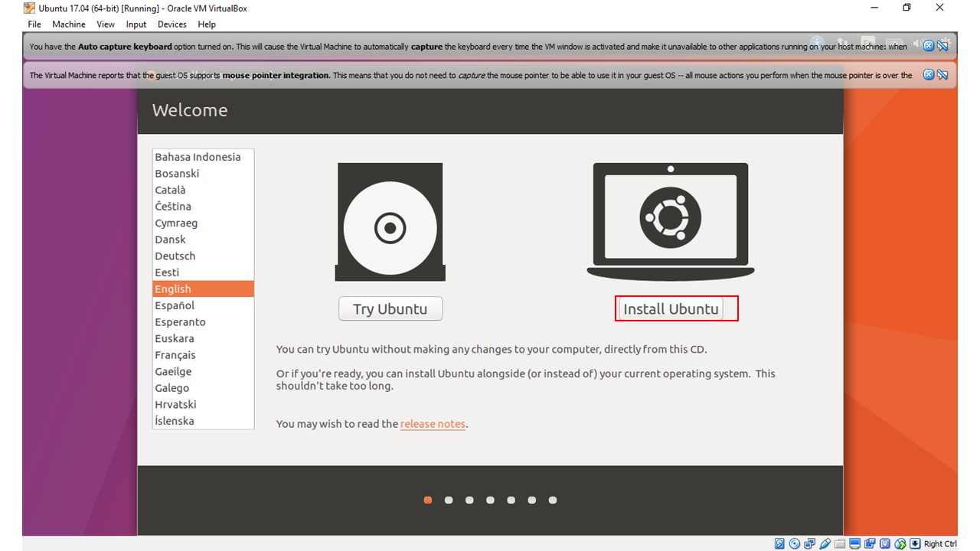The height and width of the screenshot is (551, 980).
Task: Choose Español from the language list
Action: coord(175,305)
